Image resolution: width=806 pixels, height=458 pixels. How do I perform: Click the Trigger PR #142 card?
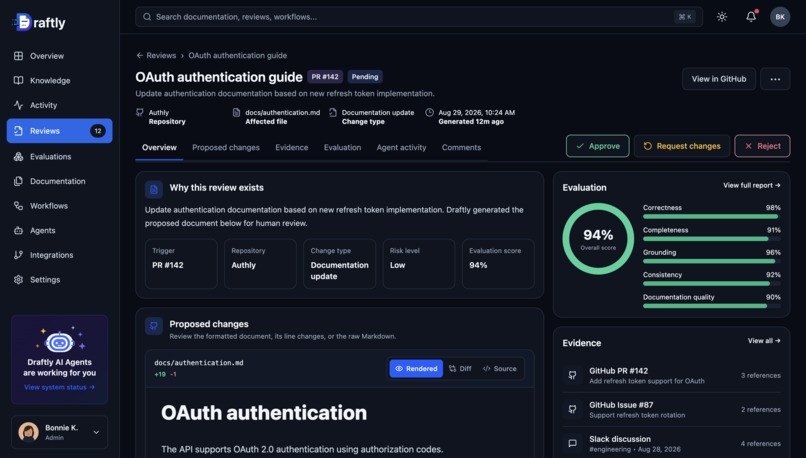click(181, 264)
